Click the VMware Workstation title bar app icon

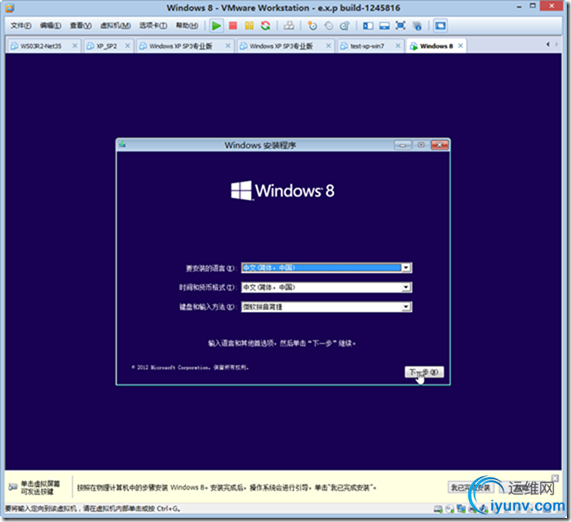click(9, 8)
